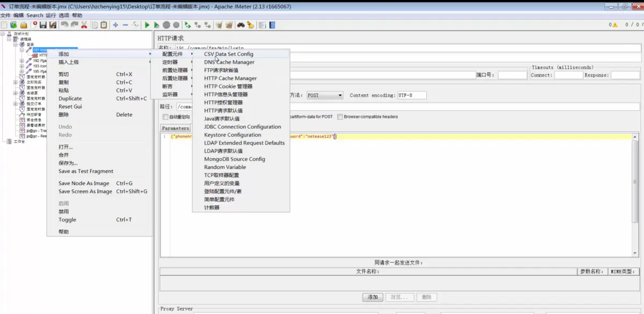Choose Duplicate in context menu
This screenshot has width=644, height=314.
tap(100, 99)
